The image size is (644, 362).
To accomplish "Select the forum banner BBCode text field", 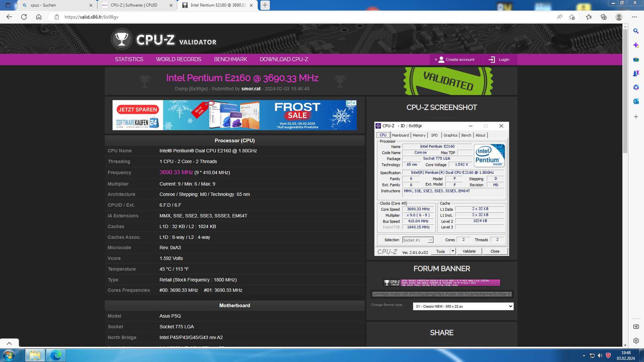I will 442,294.
